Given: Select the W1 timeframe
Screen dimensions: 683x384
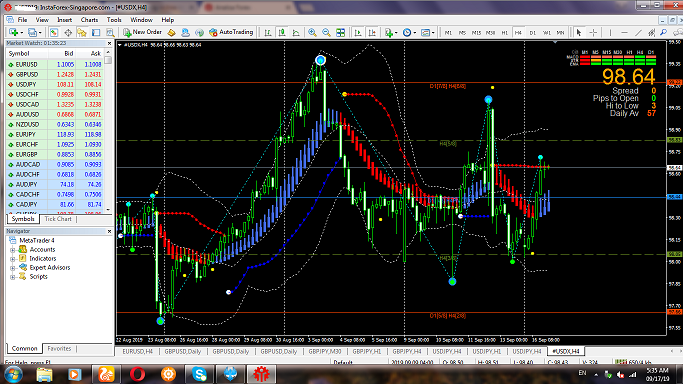Looking at the screenshot, I should (x=546, y=33).
